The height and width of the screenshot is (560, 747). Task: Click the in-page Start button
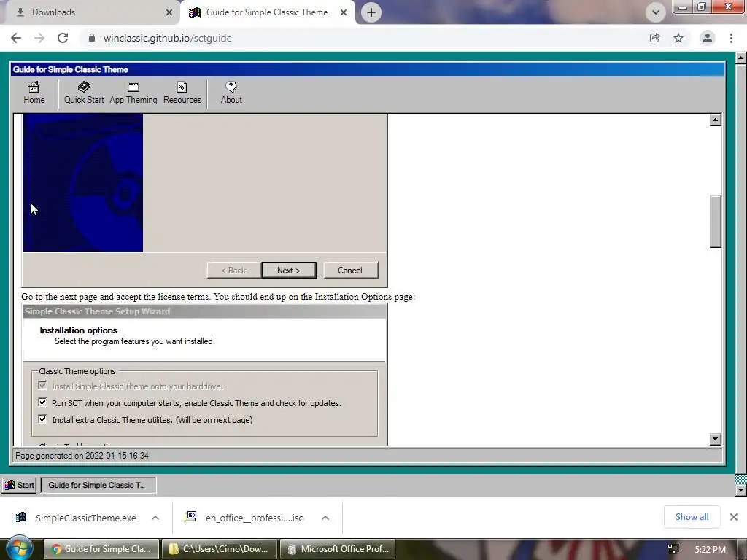click(19, 485)
